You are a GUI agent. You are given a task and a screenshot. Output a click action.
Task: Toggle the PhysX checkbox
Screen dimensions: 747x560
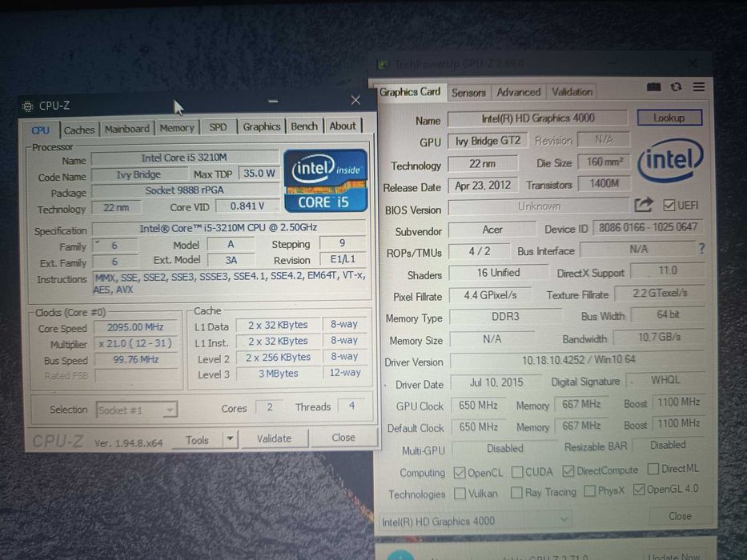[589, 490]
